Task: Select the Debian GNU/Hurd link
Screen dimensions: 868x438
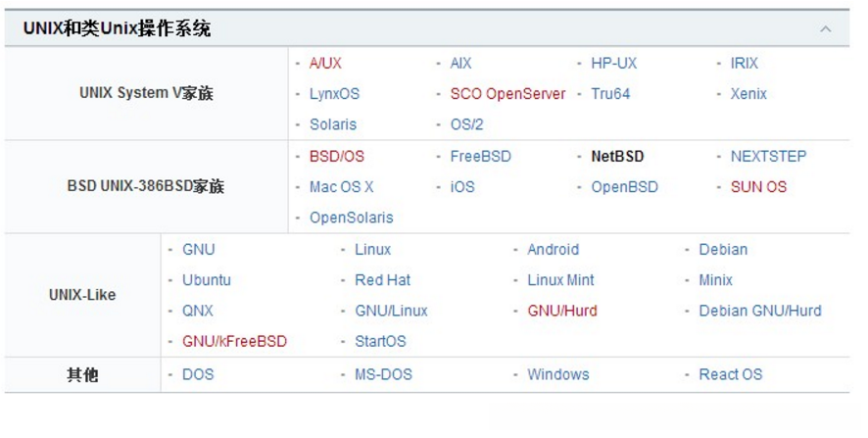Action: (x=759, y=311)
